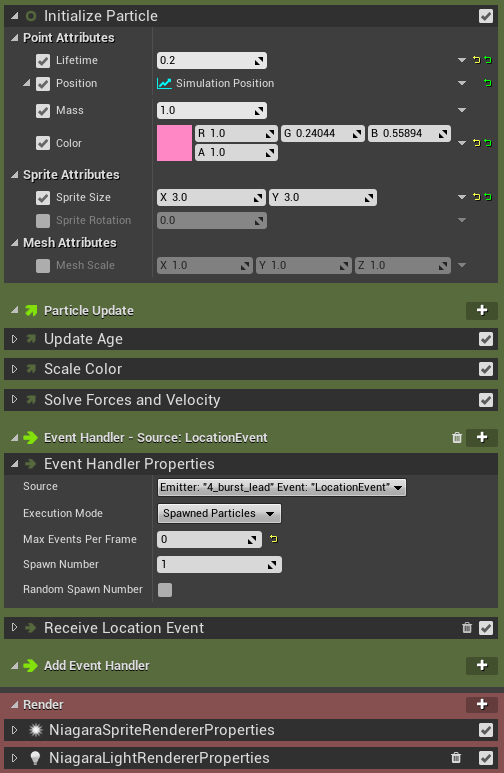Expand the Update Age module
504x773 pixels.
click(14, 339)
